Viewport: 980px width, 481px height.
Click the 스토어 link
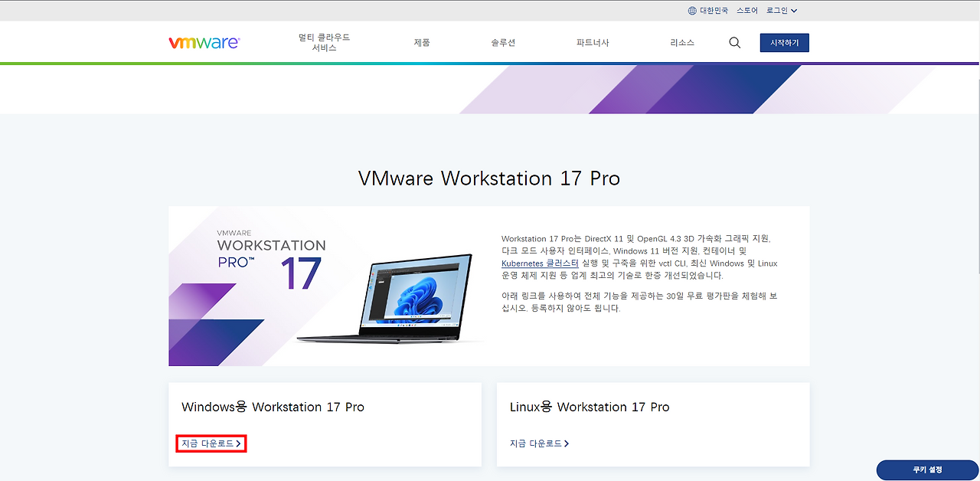746,10
